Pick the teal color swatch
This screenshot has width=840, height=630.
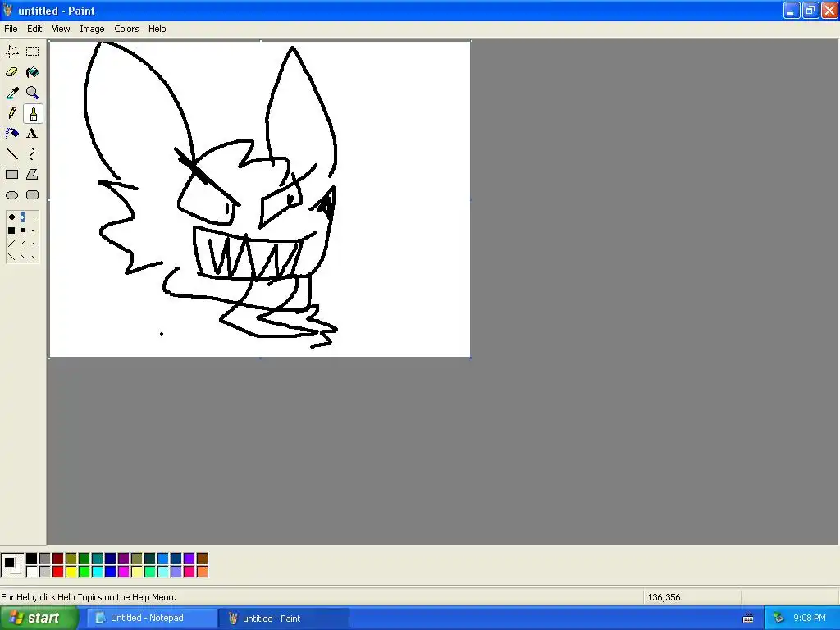[97, 559]
